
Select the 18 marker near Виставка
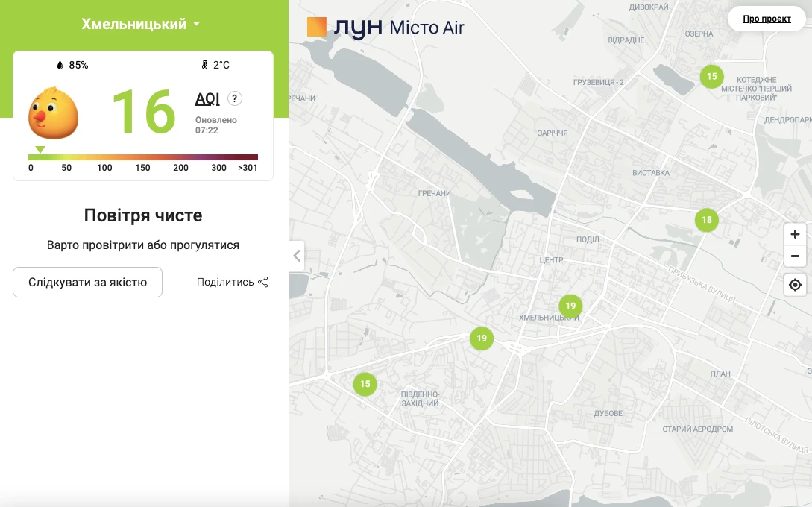[x=707, y=220]
